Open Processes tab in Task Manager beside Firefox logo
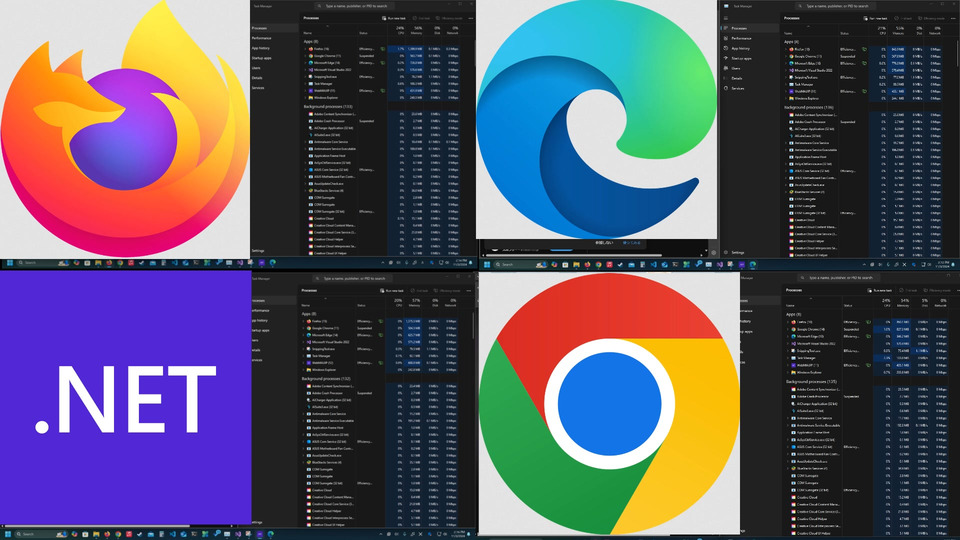 pos(274,28)
